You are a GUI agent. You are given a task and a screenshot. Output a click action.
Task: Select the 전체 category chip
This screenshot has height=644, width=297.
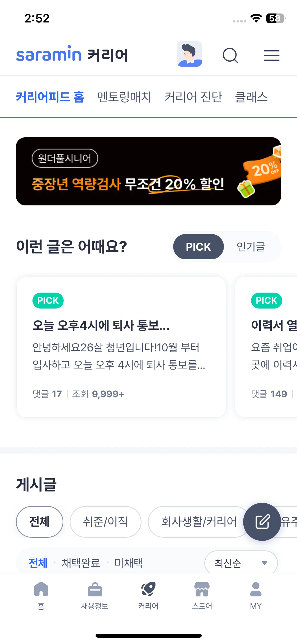click(40, 522)
